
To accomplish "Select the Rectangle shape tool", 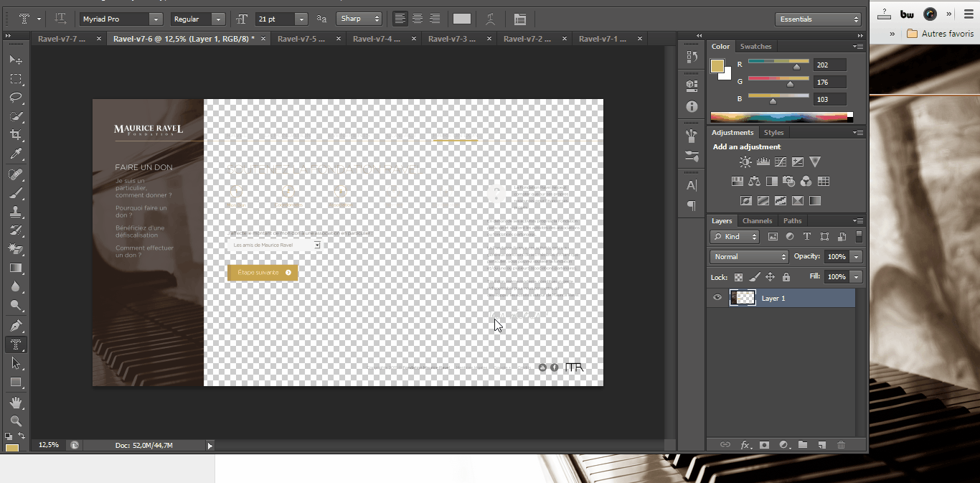I will (x=16, y=383).
